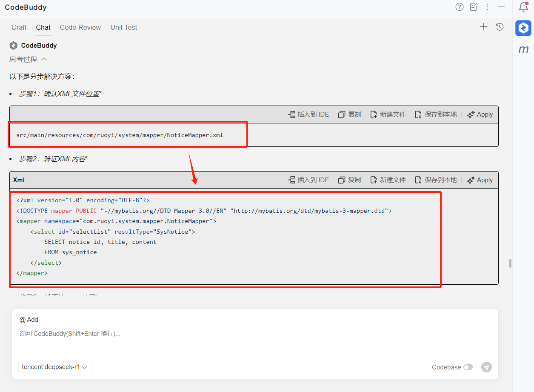The height and width of the screenshot is (392, 534).
Task: Start a new chat with plus icon
Action: point(484,27)
